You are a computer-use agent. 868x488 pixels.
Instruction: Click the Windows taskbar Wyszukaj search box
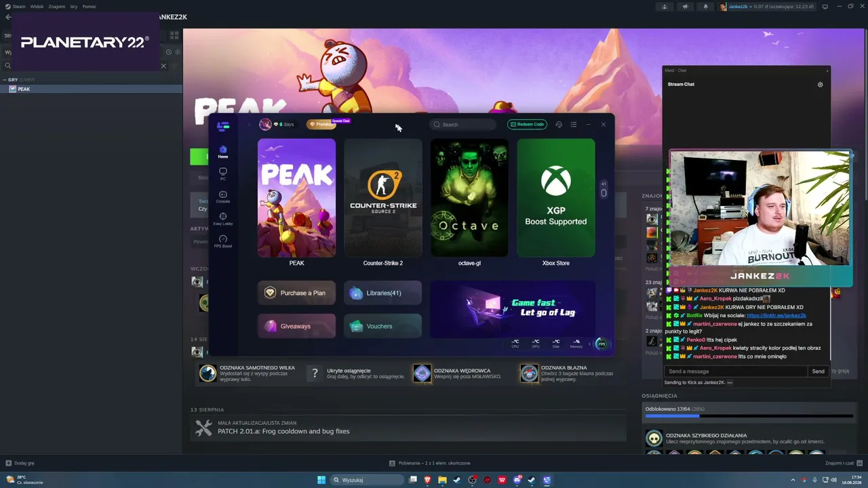tap(366, 480)
